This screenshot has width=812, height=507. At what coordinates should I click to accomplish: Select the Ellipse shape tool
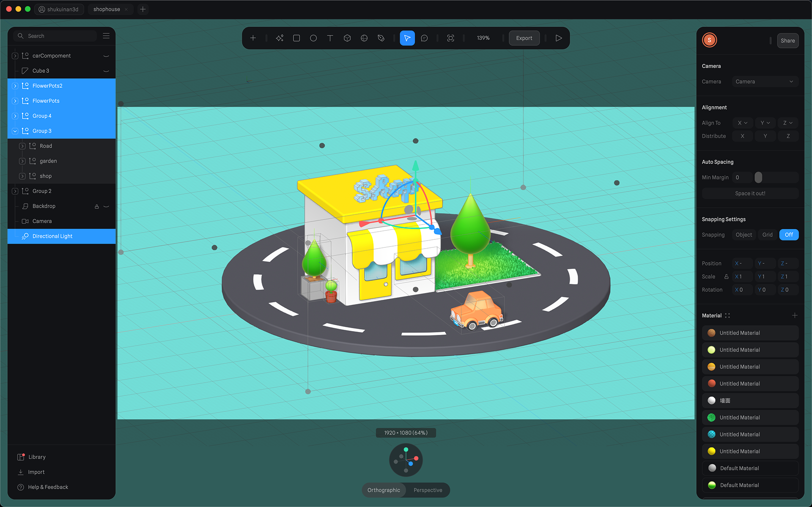[x=313, y=38]
